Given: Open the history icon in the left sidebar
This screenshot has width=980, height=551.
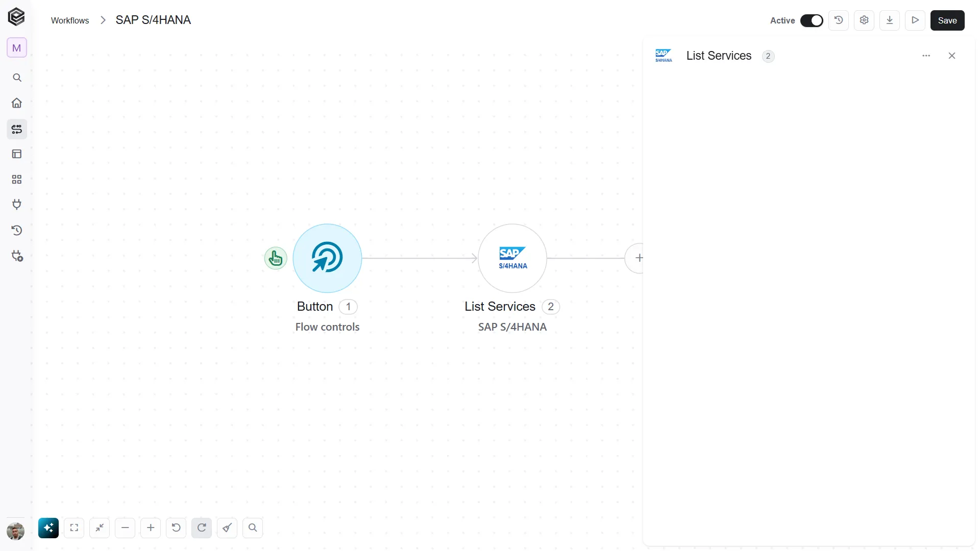Looking at the screenshot, I should coord(17,230).
